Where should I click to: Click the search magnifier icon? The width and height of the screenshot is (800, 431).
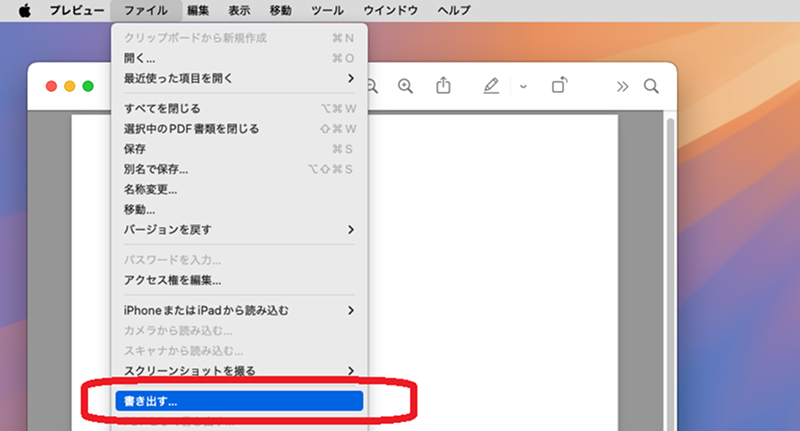click(651, 86)
